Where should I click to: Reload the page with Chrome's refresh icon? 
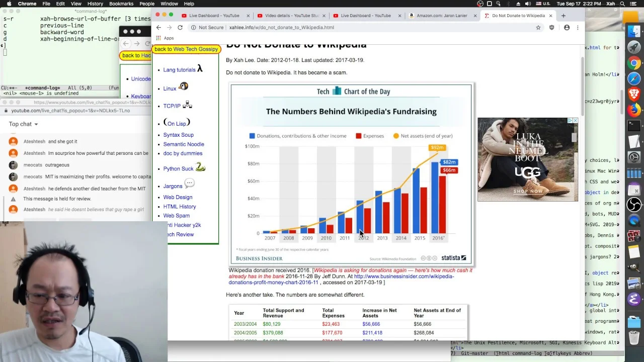click(x=180, y=28)
